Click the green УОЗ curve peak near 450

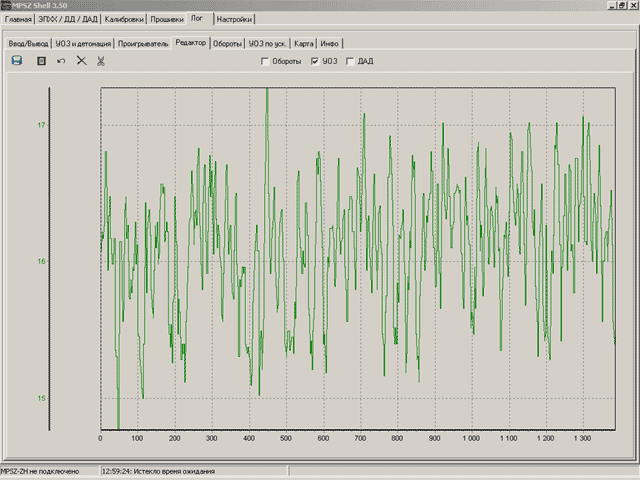(267, 91)
